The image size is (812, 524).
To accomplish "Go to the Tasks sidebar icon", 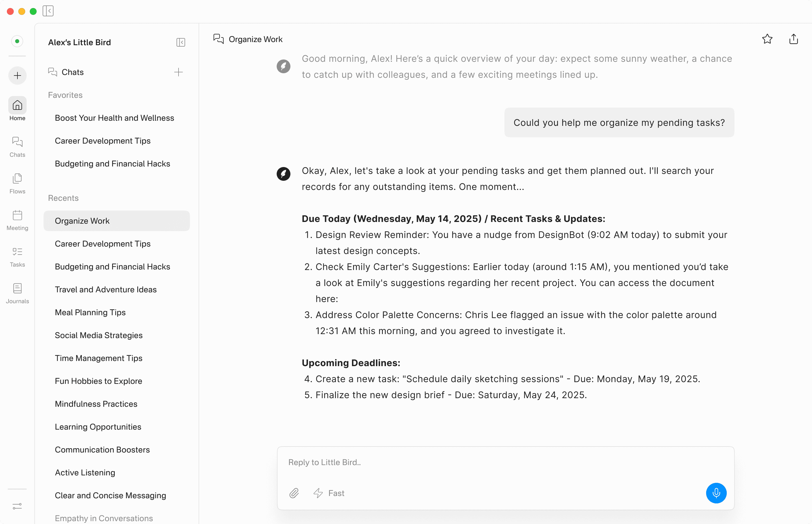I will coord(17,257).
